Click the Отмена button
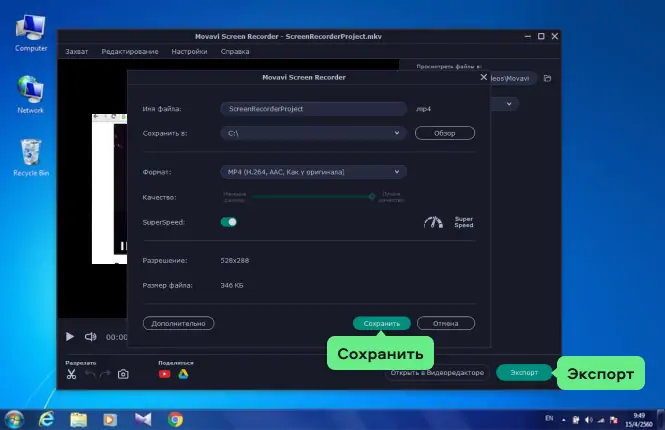 click(446, 323)
